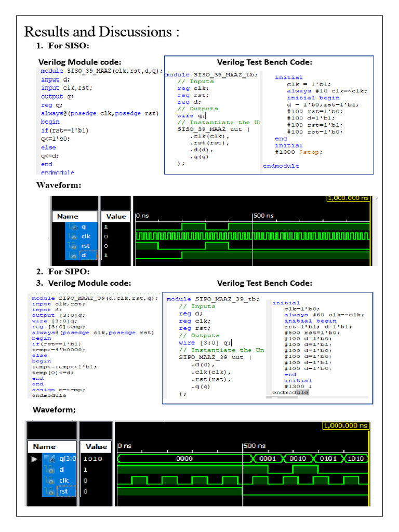Click the value 0 of clk in SIPO waveform
Viewport: 399px width, 532px height.
[86, 481]
